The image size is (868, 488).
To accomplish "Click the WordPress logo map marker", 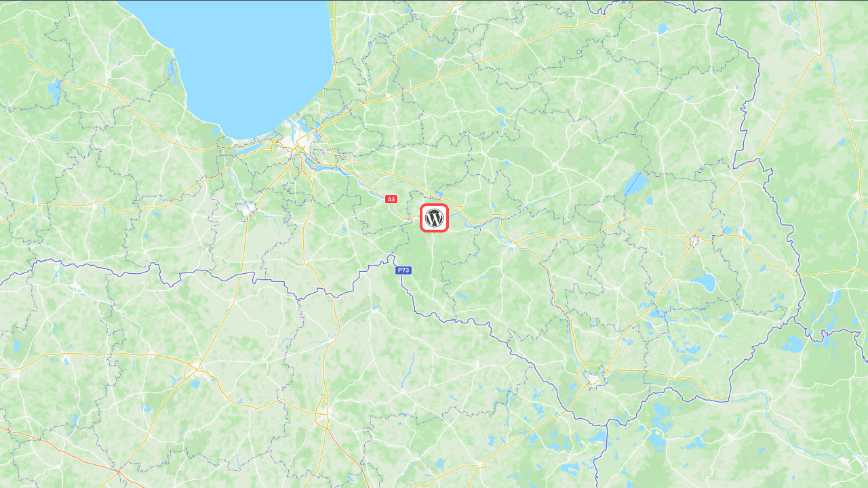I will pyautogui.click(x=434, y=218).
